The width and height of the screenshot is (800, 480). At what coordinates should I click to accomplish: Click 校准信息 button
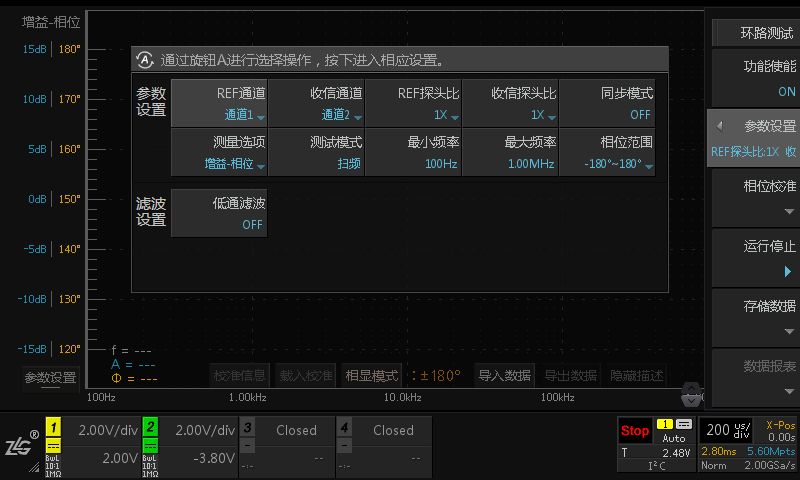tap(240, 376)
